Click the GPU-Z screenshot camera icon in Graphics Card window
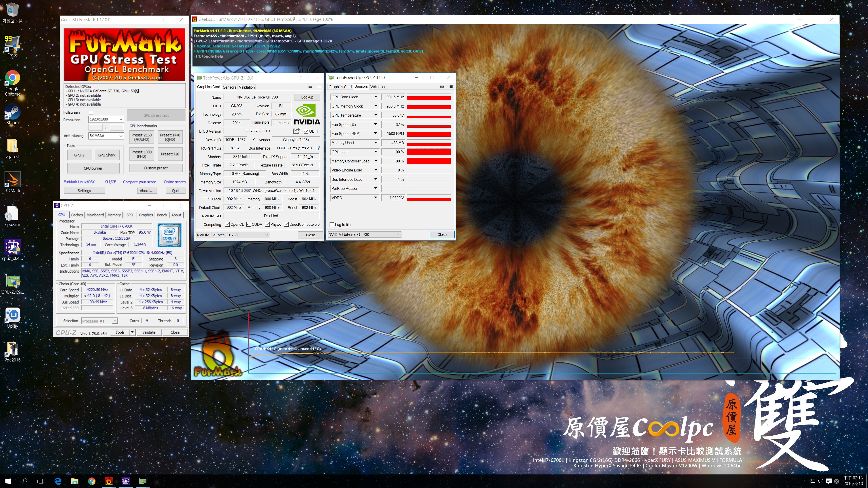The width and height of the screenshot is (868, 488). pos(310,87)
